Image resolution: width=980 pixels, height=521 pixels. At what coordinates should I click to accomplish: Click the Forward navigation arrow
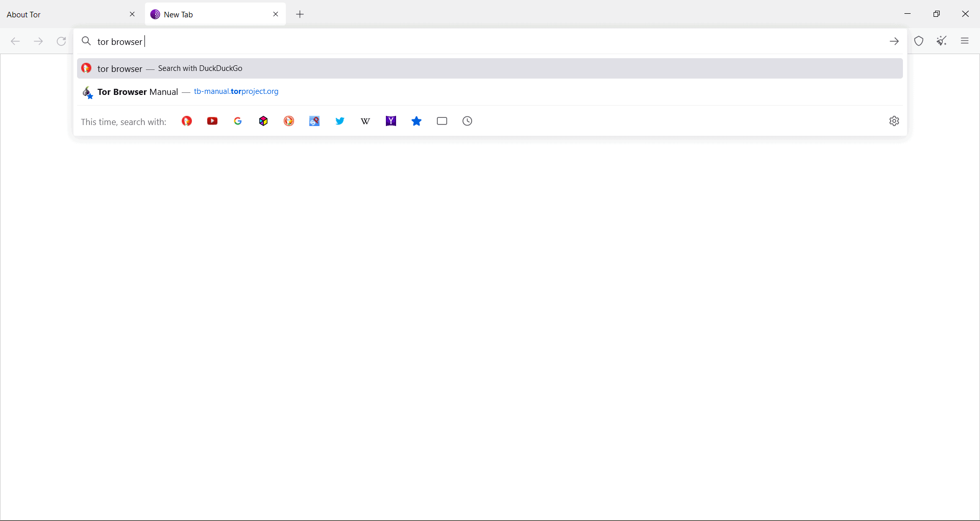coord(38,41)
